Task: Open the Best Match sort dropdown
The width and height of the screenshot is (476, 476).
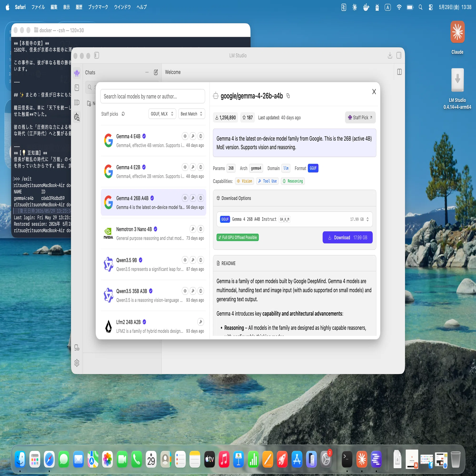Action: (x=191, y=114)
